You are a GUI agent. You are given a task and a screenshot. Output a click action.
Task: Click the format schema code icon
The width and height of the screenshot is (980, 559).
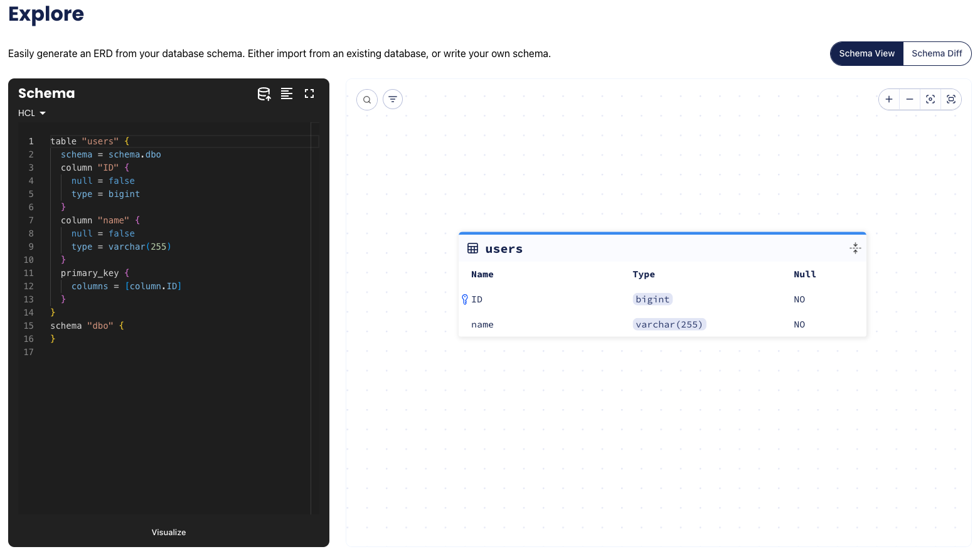pyautogui.click(x=287, y=93)
